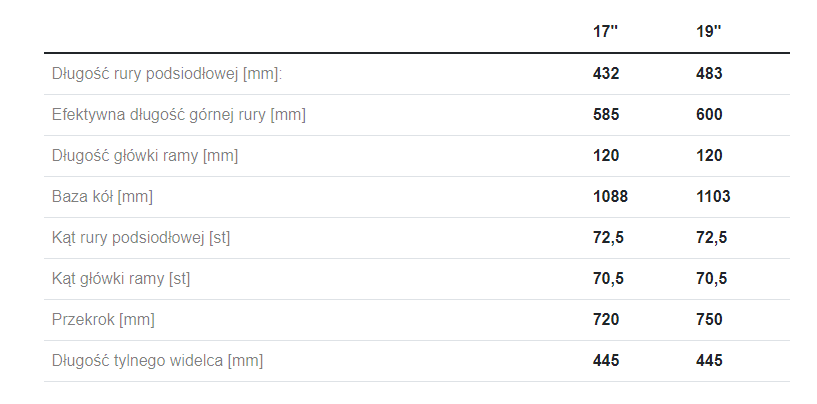Select the "Długość główki ramy [mm]" label
Image resolution: width=817 pixels, height=404 pixels.
tap(145, 155)
